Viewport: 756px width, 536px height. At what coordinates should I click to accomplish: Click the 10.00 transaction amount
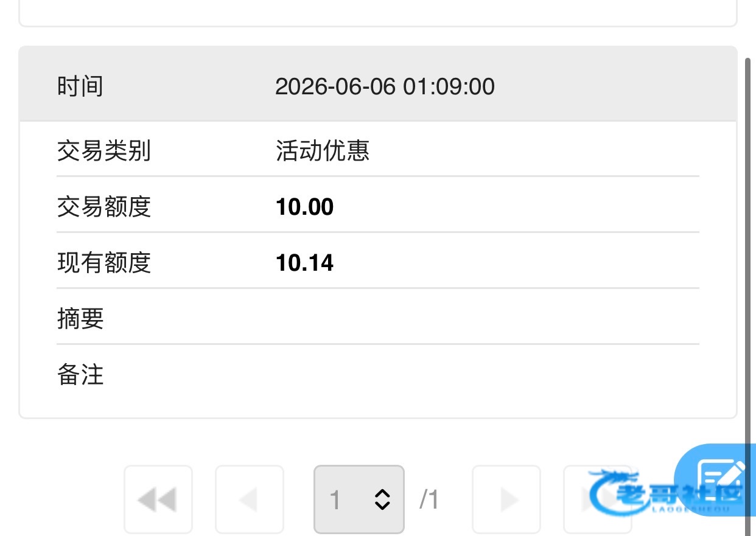(304, 207)
